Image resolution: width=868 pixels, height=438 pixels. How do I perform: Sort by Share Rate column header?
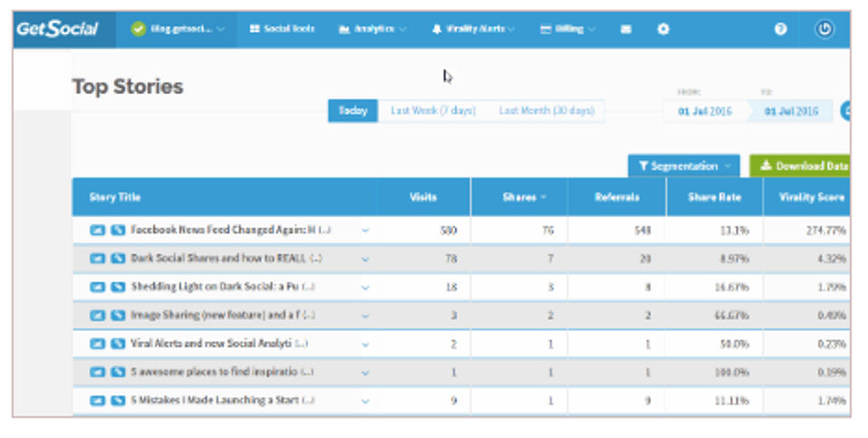coord(714,197)
